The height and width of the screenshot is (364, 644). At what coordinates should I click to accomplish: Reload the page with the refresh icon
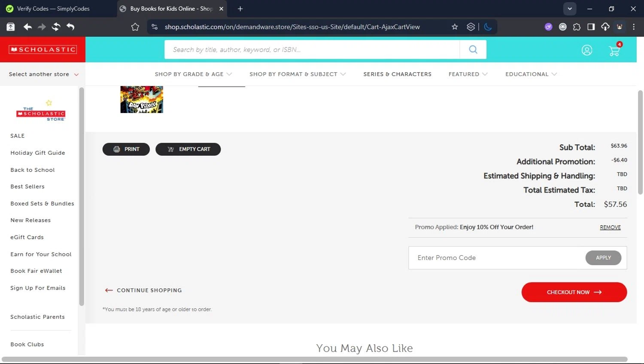click(x=56, y=27)
